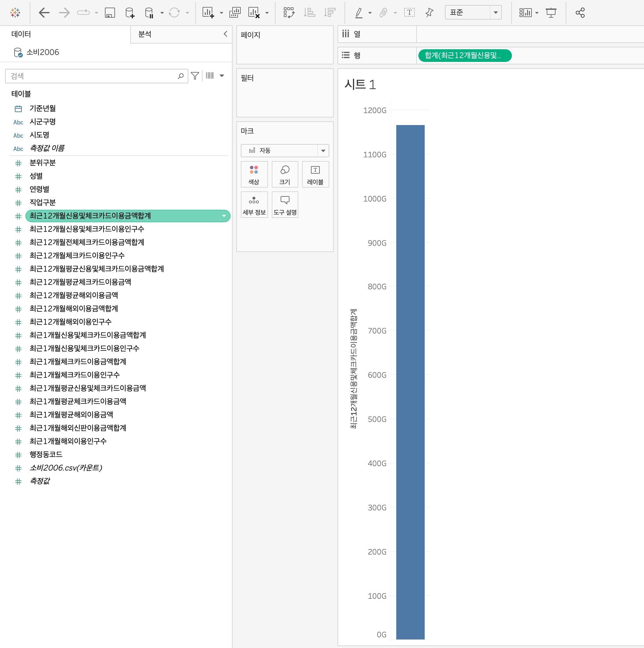Click the 세부 정보 marks button
This screenshot has height=648, width=644.
click(x=254, y=205)
